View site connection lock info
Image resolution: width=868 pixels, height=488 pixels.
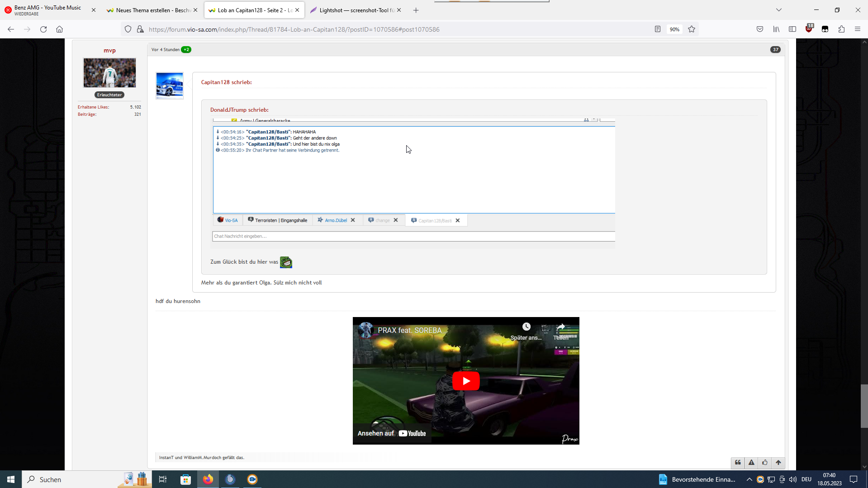140,29
